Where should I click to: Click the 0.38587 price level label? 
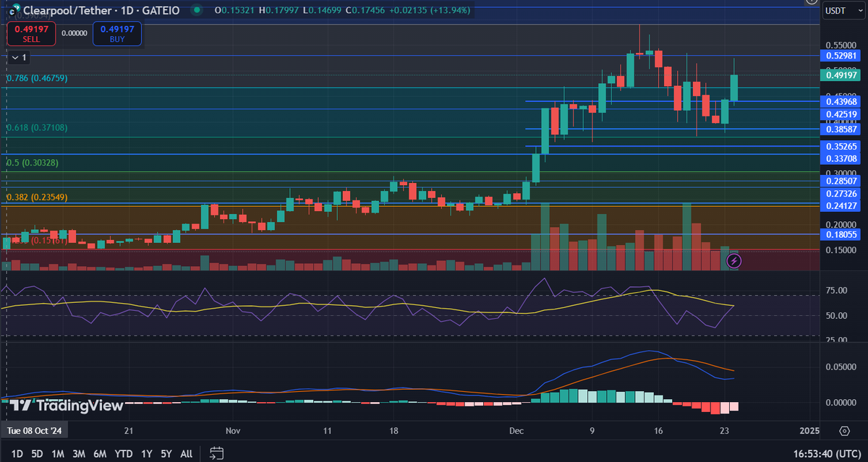point(841,129)
